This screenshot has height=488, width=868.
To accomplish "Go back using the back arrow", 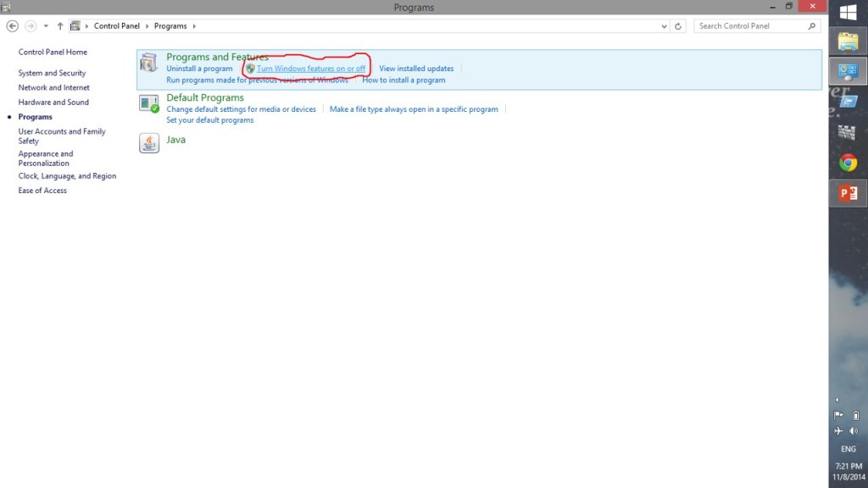I will (13, 26).
